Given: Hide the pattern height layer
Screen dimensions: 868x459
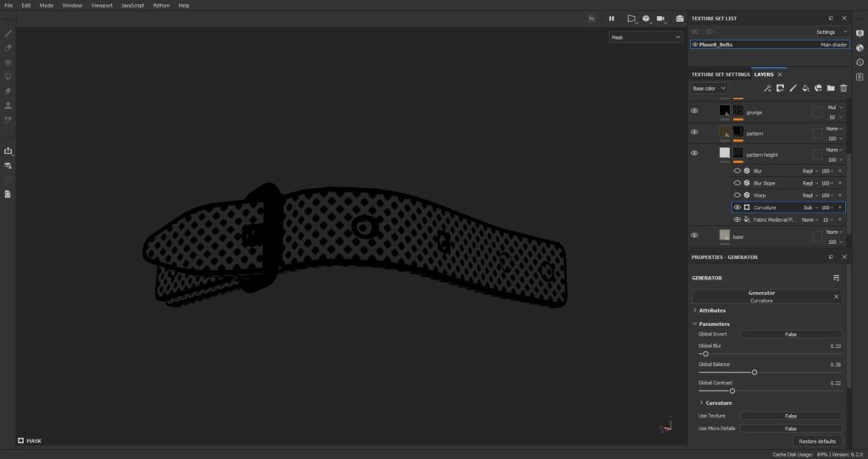Looking at the screenshot, I should click(694, 153).
